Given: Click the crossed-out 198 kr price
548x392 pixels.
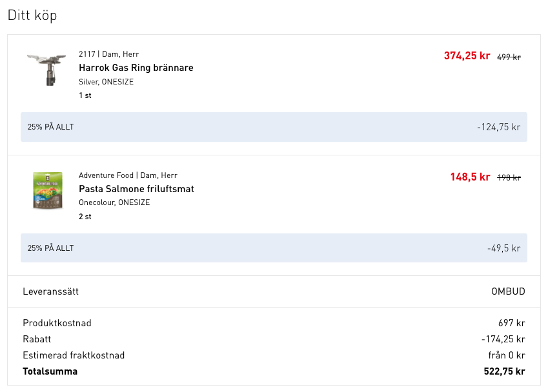Looking at the screenshot, I should 509,178.
